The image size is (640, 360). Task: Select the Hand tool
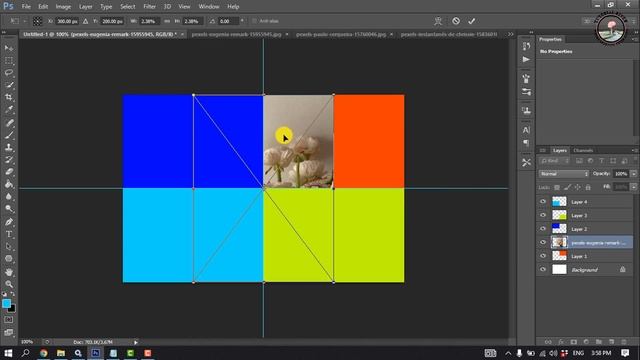[x=9, y=272]
